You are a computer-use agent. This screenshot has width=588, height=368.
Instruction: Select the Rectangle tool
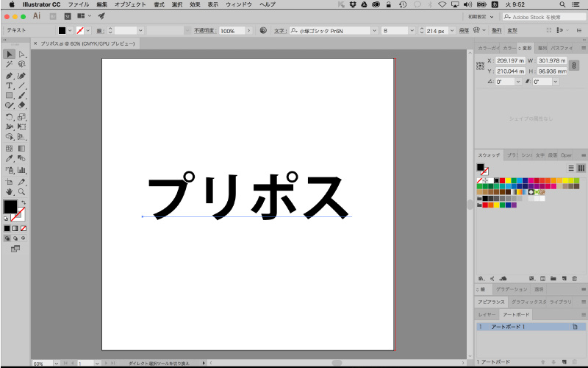(x=9, y=96)
